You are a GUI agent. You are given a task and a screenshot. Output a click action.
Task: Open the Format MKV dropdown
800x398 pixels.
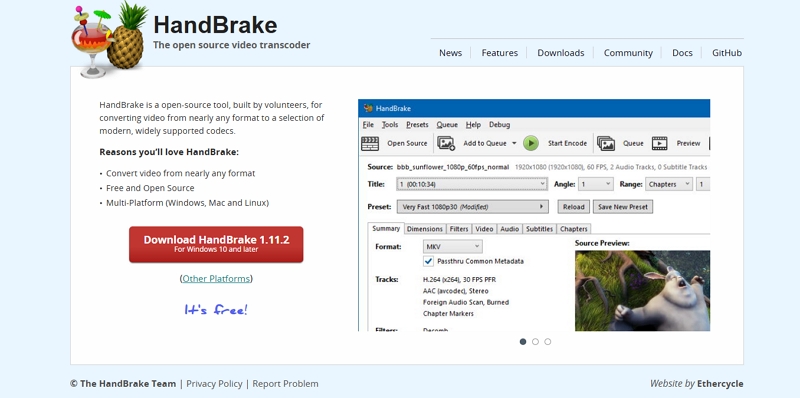point(453,246)
